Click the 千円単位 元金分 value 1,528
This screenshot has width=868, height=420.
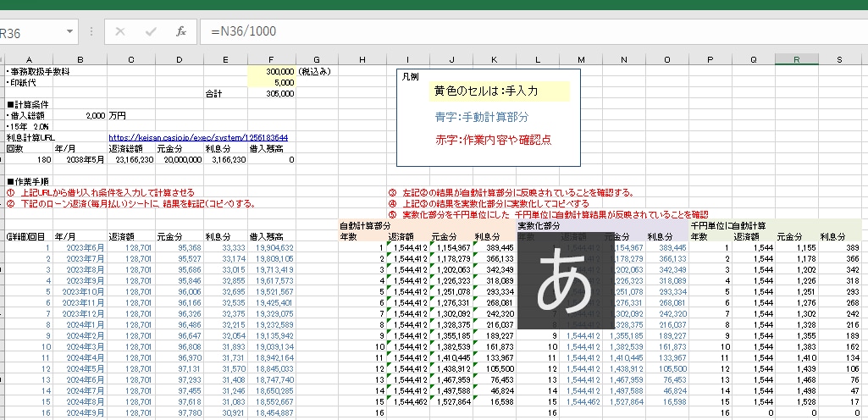797,401
